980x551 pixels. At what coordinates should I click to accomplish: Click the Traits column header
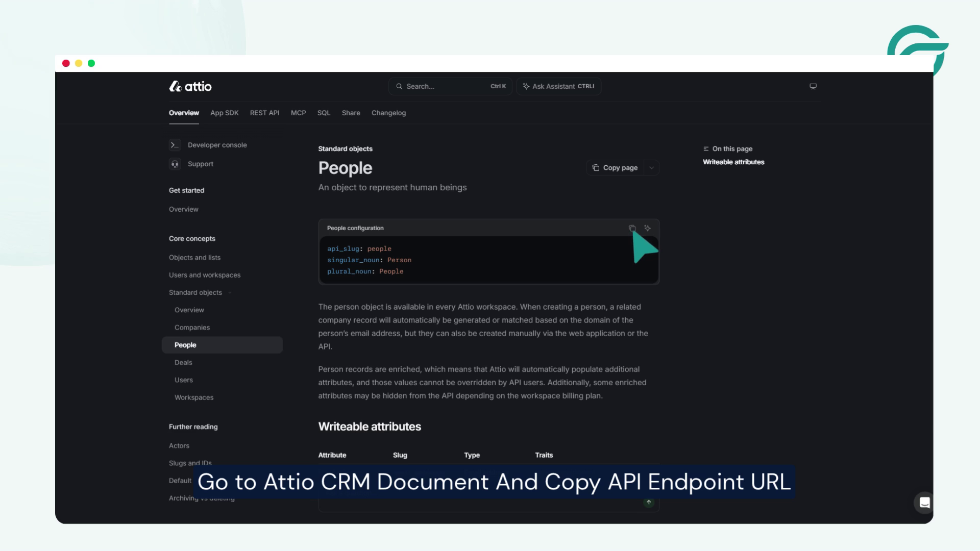(544, 455)
